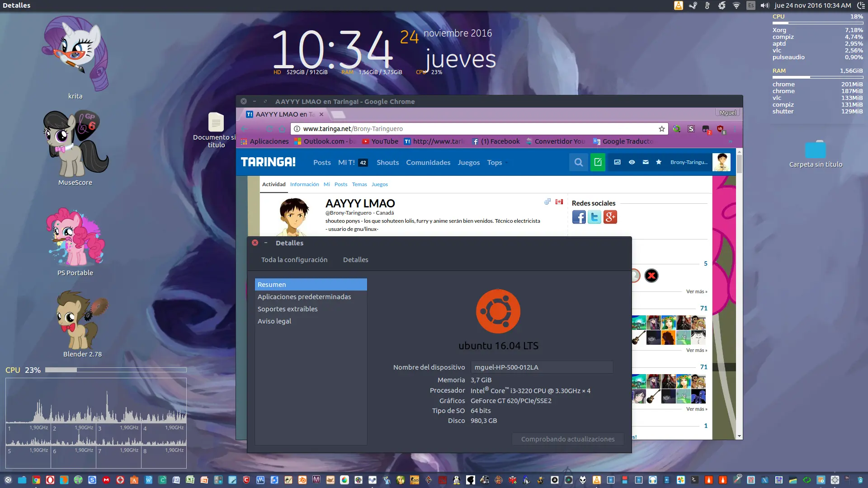Viewport: 868px width, 488px height.
Task: Open the Ver más » link
Action: coord(696,291)
